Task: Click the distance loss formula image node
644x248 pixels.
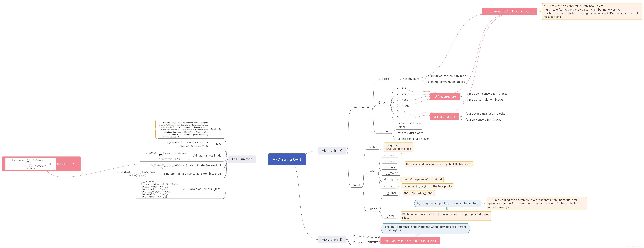Action: coord(41,164)
